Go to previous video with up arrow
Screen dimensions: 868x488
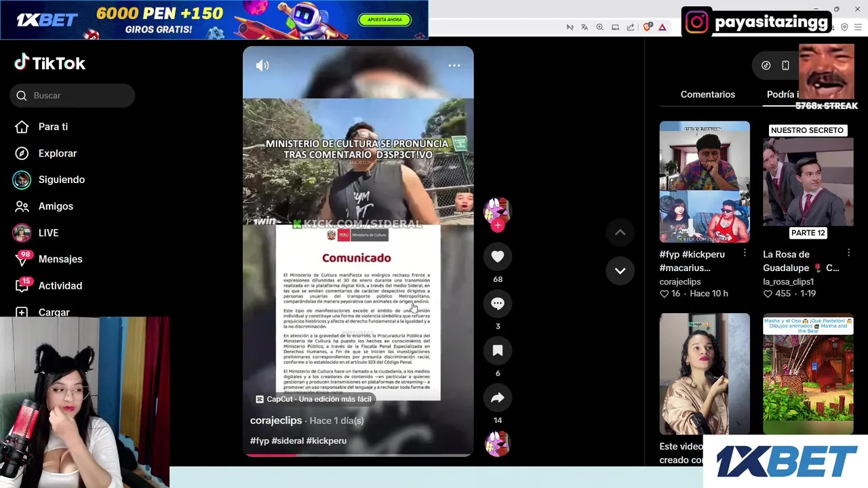point(620,232)
